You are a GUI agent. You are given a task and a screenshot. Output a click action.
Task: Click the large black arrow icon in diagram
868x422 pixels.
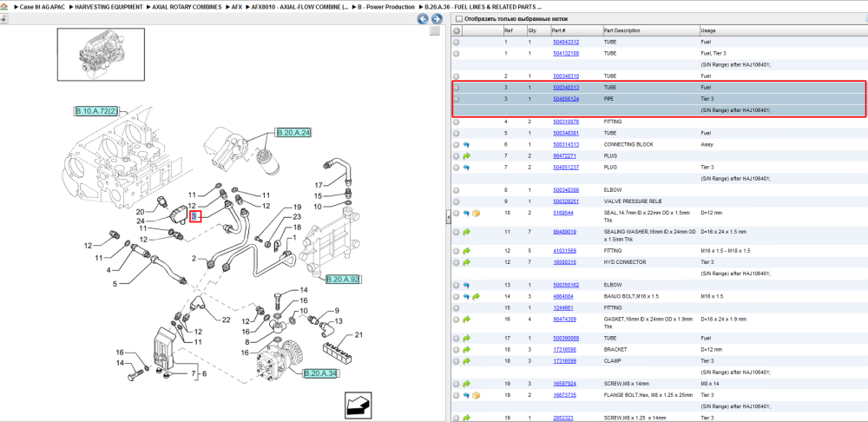click(x=358, y=405)
